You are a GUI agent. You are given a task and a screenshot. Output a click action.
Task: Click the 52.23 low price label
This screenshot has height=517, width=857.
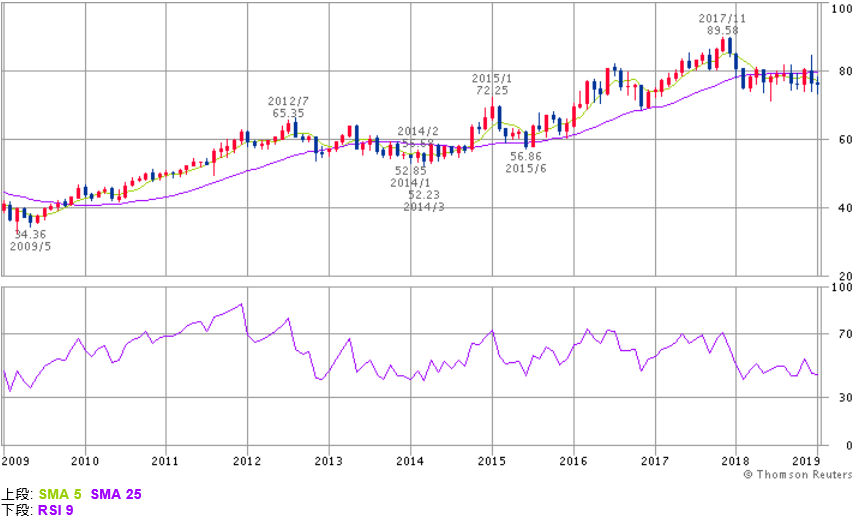click(424, 195)
